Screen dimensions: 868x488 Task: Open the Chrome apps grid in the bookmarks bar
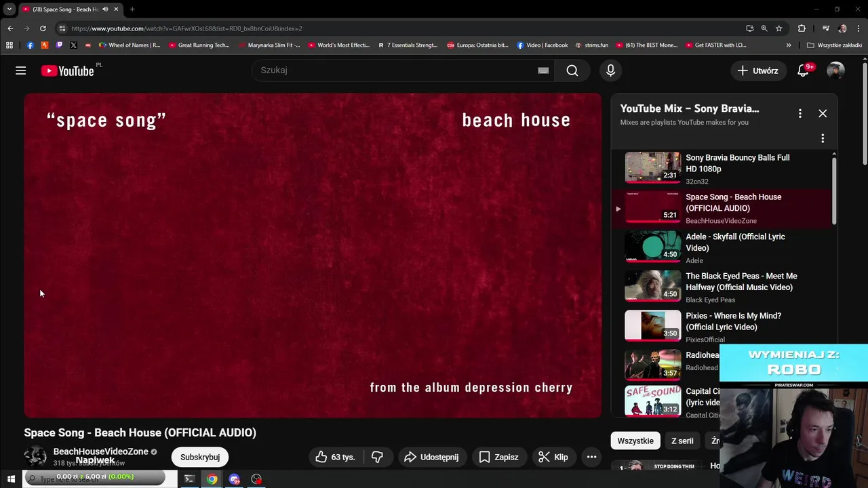tap(9, 45)
